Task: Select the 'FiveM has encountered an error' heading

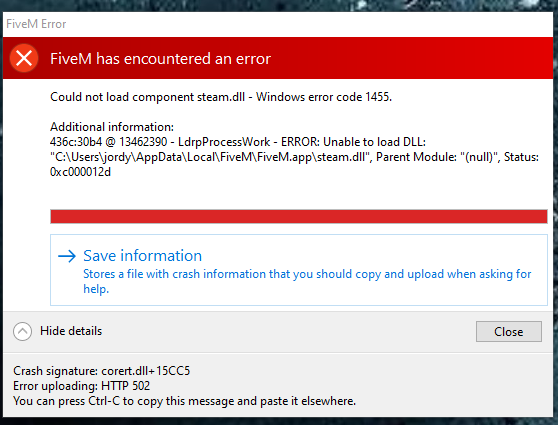Action: (160, 59)
